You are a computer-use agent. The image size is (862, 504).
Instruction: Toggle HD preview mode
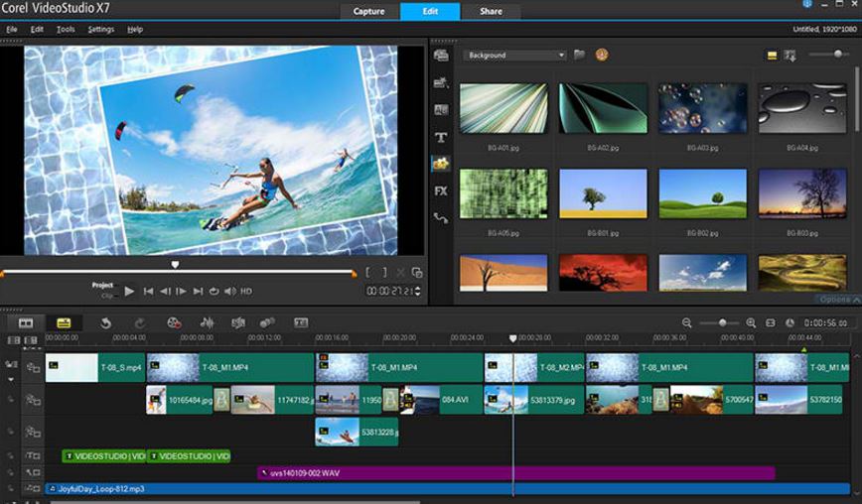click(x=245, y=291)
